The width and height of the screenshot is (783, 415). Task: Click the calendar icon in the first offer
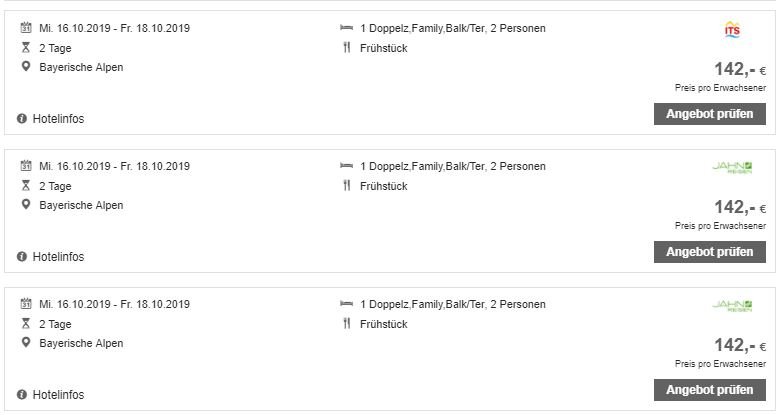click(26, 28)
